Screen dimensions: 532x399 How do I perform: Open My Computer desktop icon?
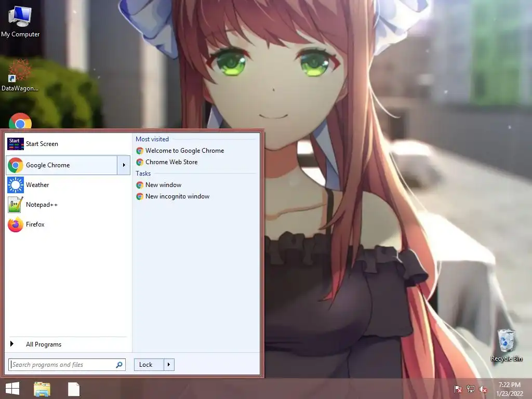[x=20, y=21]
